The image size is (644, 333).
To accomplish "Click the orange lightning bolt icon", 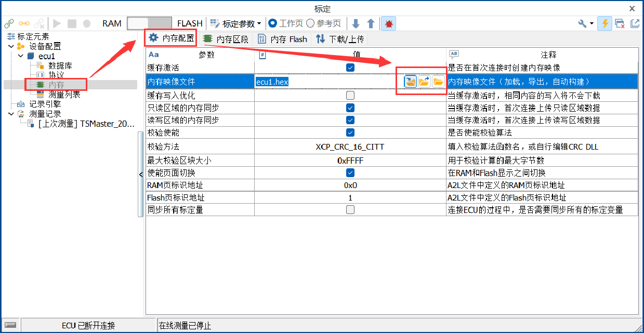I will (604, 23).
